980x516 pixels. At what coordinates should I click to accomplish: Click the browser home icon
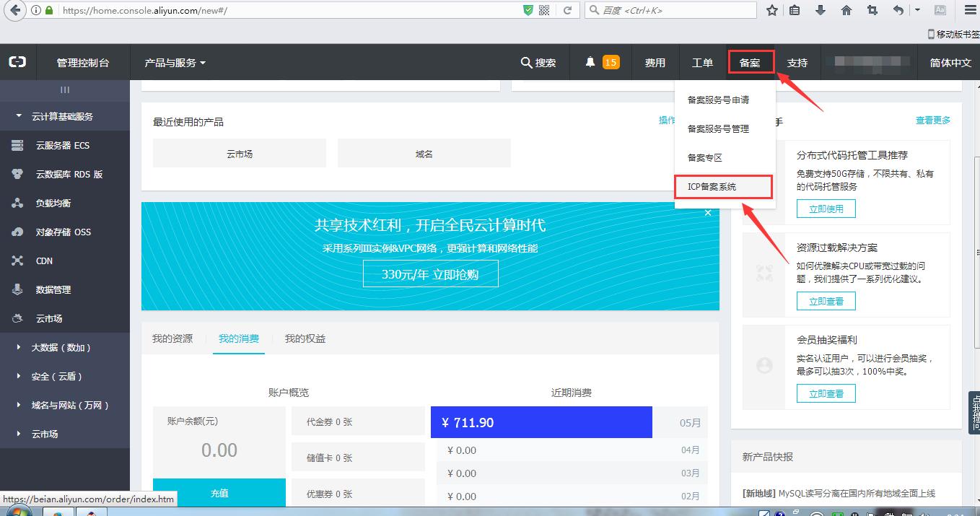point(846,10)
